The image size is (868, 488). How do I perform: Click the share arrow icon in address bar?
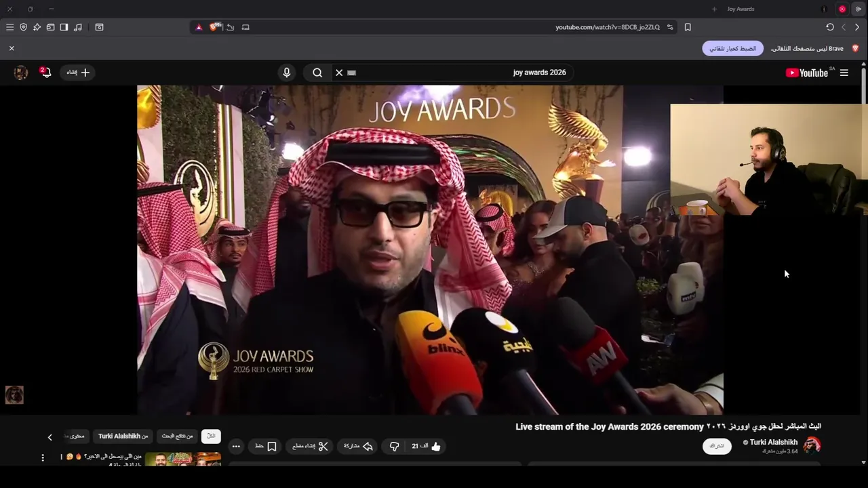click(231, 27)
